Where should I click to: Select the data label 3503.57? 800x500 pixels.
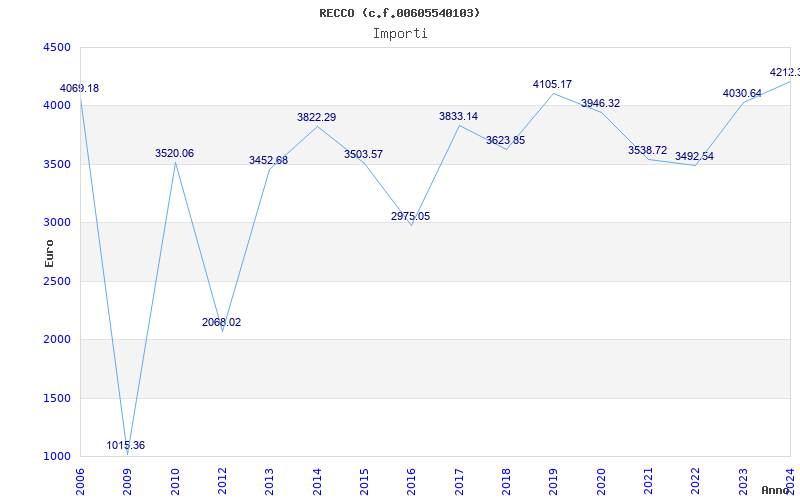pyautogui.click(x=363, y=155)
